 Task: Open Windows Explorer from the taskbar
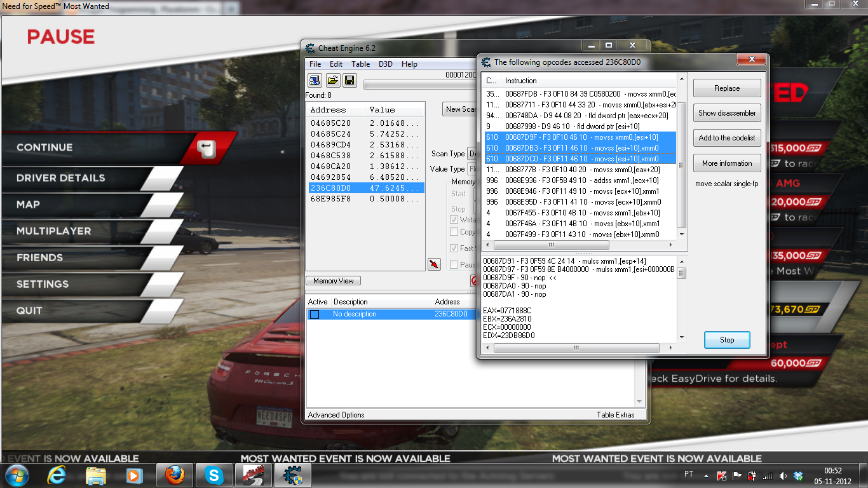96,475
